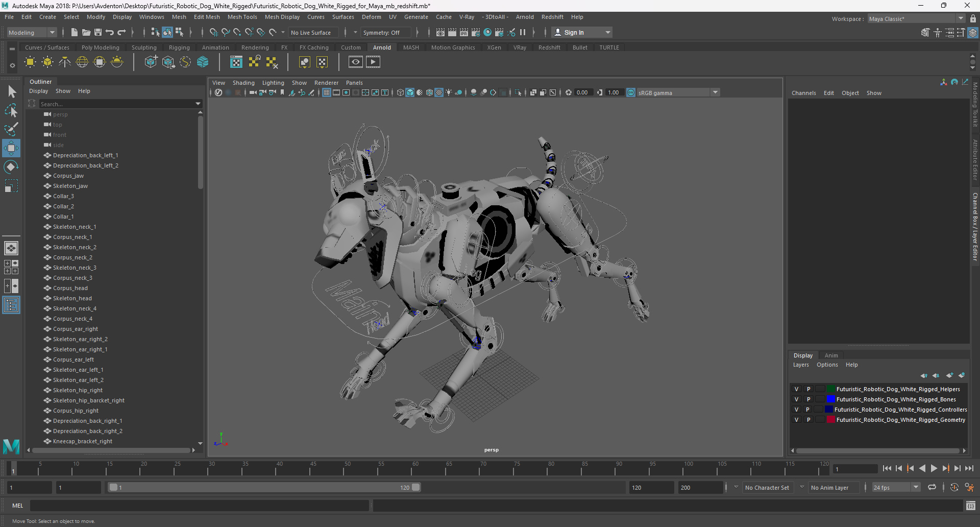Screen dimensions: 980x527
Task: Create new empty display layer icon
Action: tap(949, 375)
